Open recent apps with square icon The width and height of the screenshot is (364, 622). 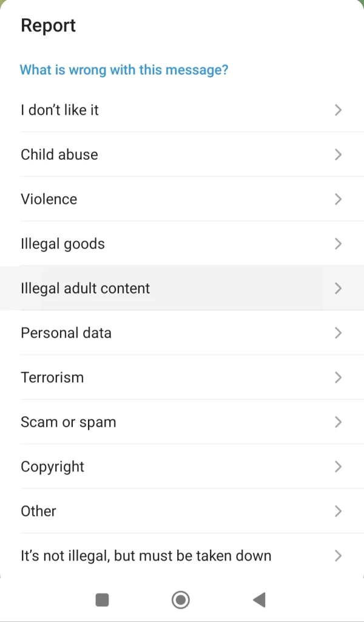point(102,600)
